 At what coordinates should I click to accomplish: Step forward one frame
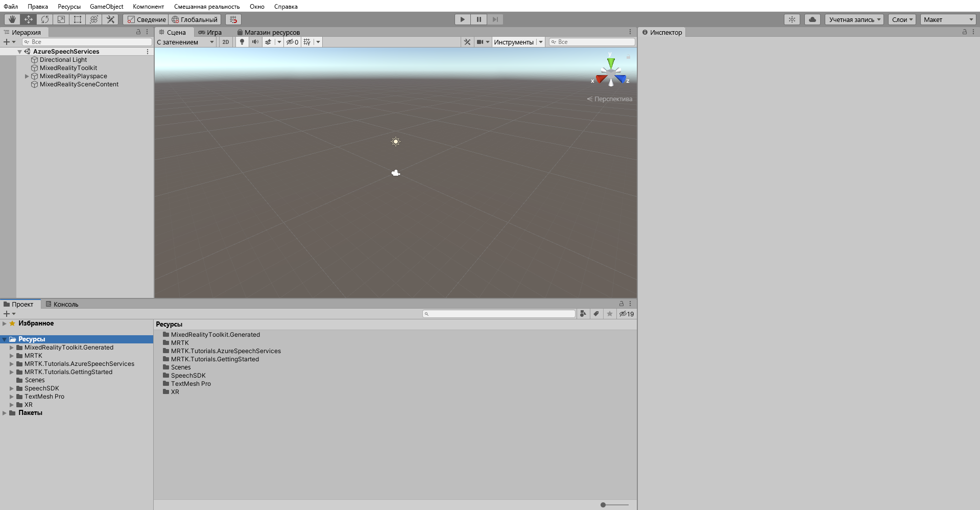(x=495, y=19)
